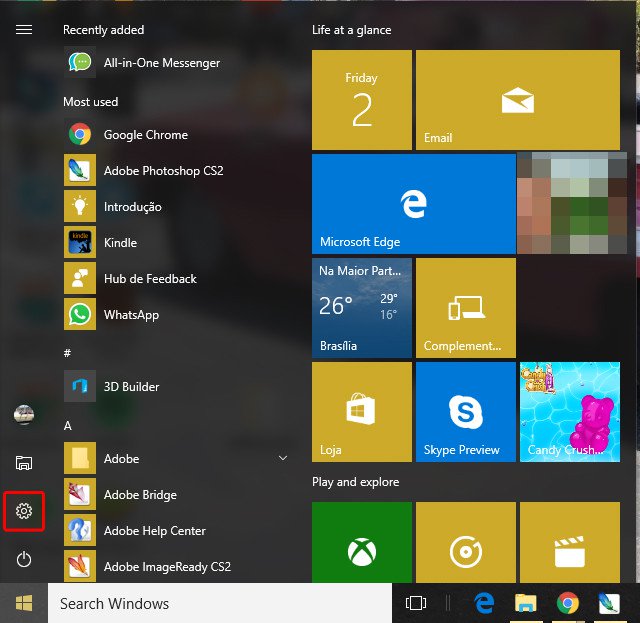Screen dimensions: 640x623
Task: Open the Microsoft Edge tile
Action: click(414, 204)
